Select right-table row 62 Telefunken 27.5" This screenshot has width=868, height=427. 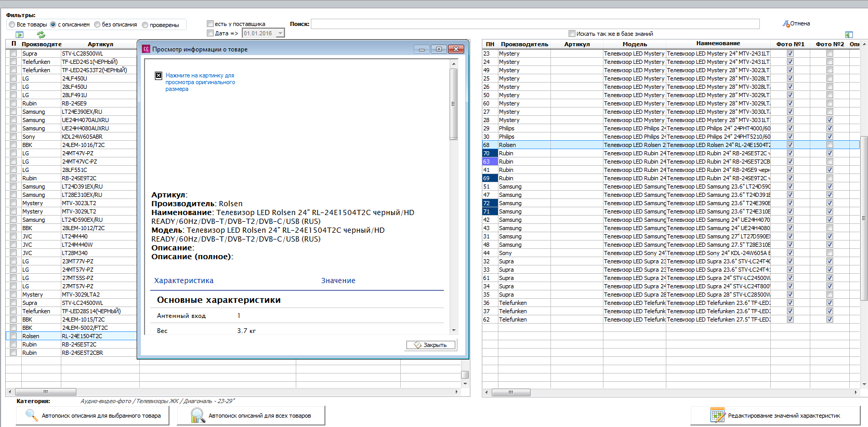[x=670, y=319]
